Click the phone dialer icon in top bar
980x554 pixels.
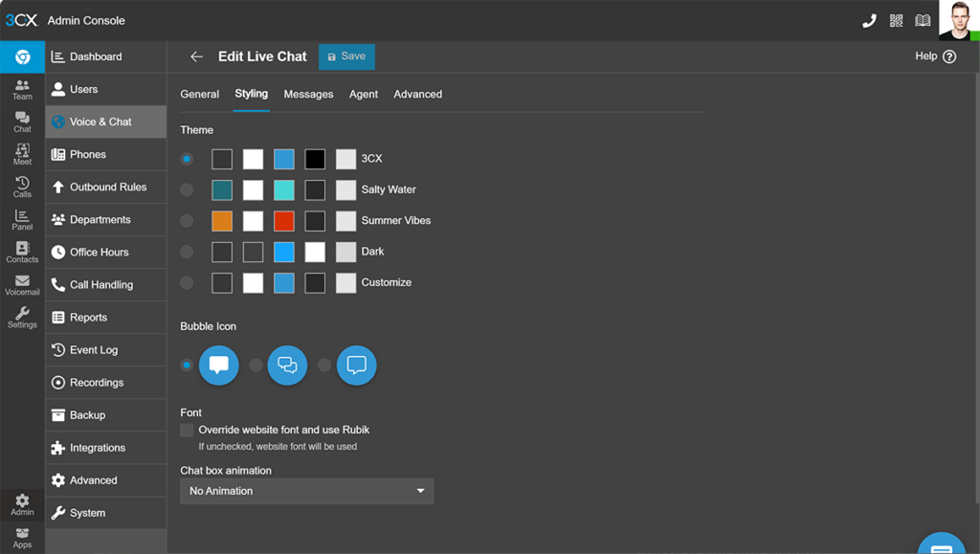click(869, 21)
